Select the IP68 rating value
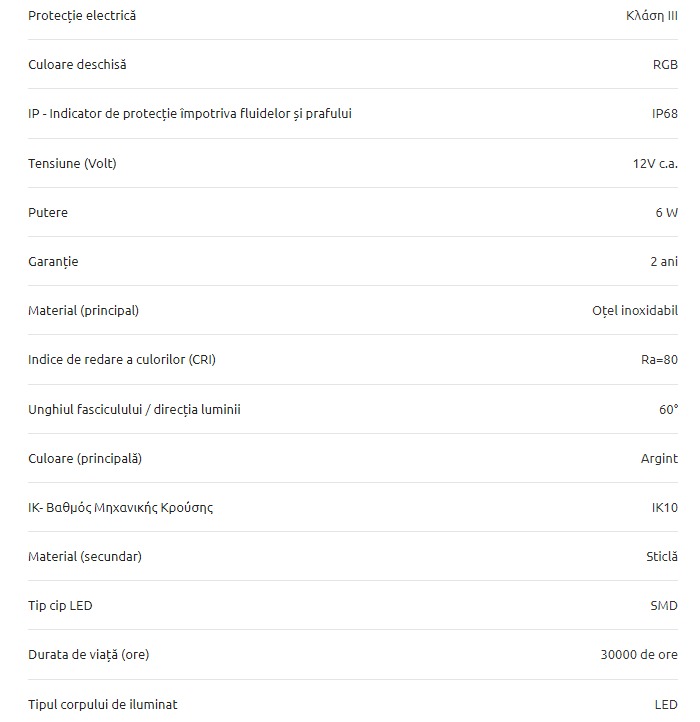The height and width of the screenshot is (722, 700). pyautogui.click(x=665, y=114)
